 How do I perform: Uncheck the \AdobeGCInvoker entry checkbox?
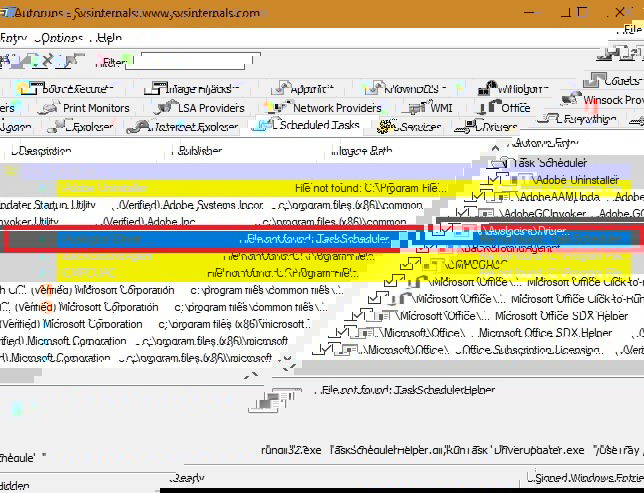[462, 214]
